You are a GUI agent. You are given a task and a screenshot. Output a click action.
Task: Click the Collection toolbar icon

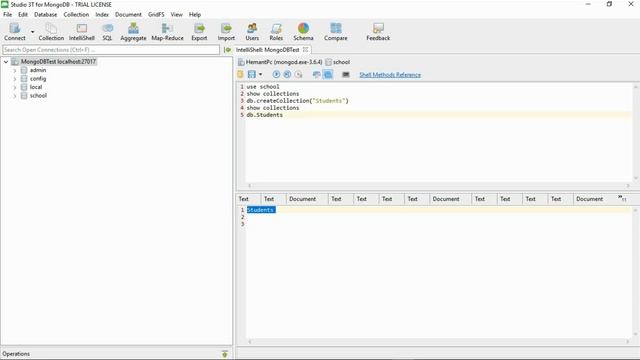(x=51, y=32)
